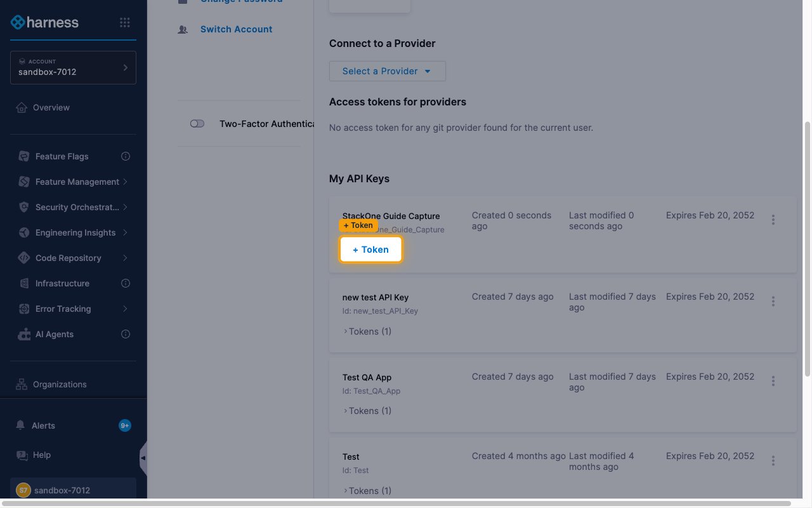Viewport: 812px width, 508px height.
Task: Click the Organizations hierarchy icon
Action: (22, 384)
